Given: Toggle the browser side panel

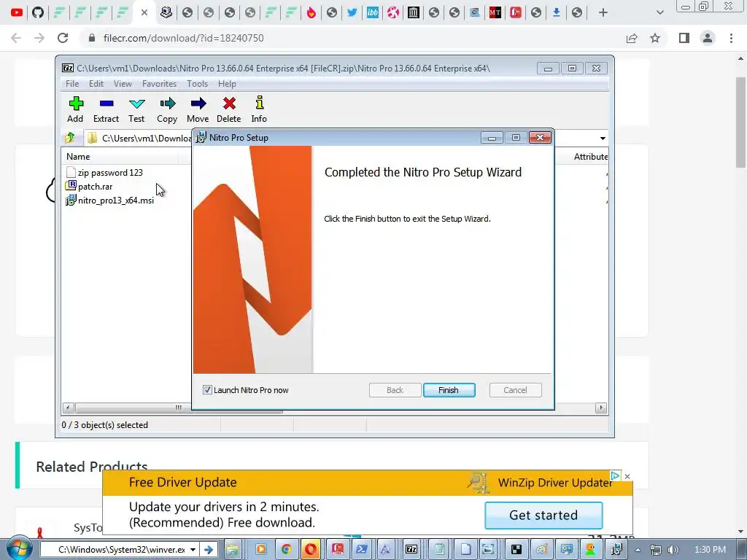Looking at the screenshot, I should click(x=684, y=38).
